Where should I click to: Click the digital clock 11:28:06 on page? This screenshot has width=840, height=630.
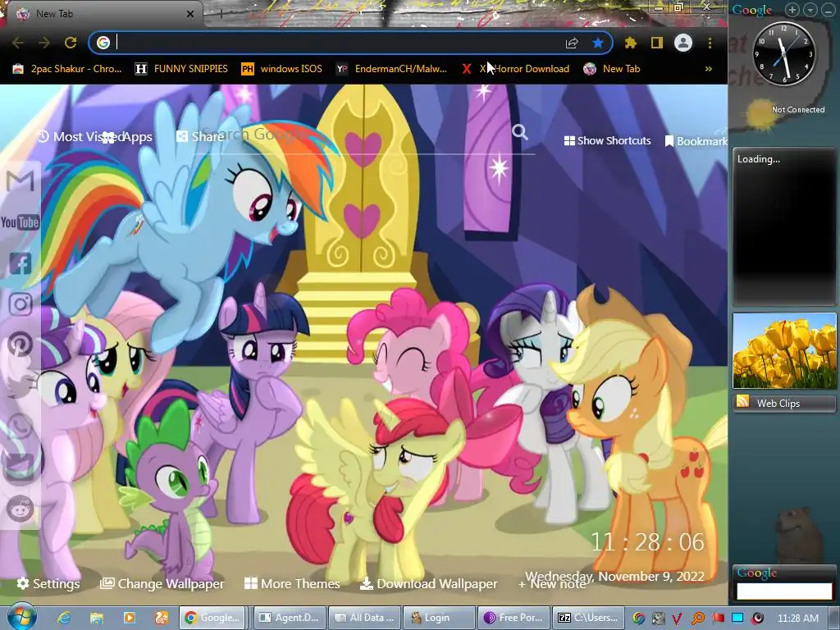click(647, 542)
